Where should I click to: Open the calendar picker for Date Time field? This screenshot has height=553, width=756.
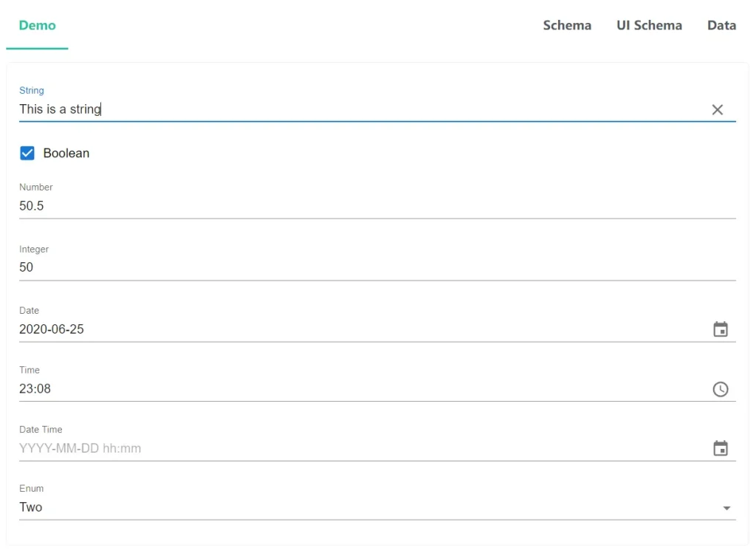pos(720,448)
